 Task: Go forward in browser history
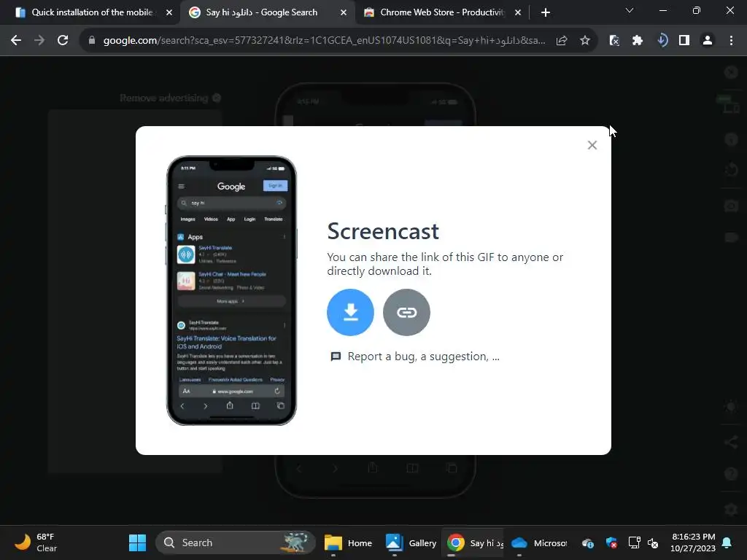(39, 41)
